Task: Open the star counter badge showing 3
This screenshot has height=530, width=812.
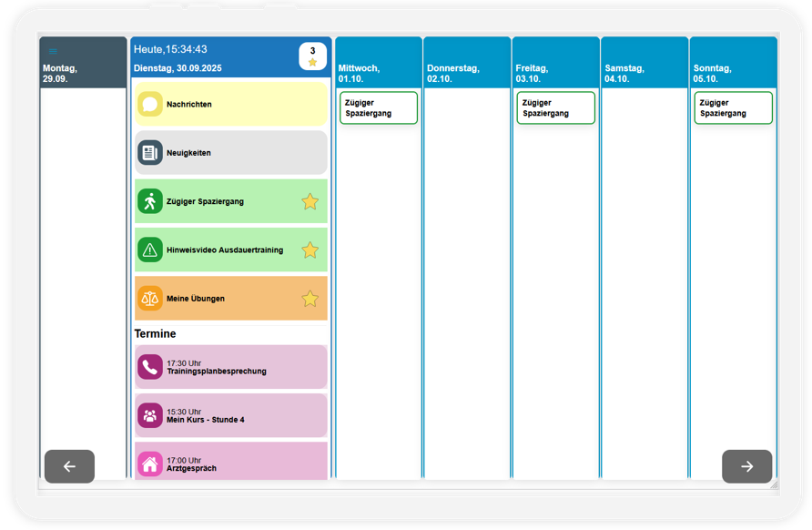Action: pyautogui.click(x=313, y=56)
